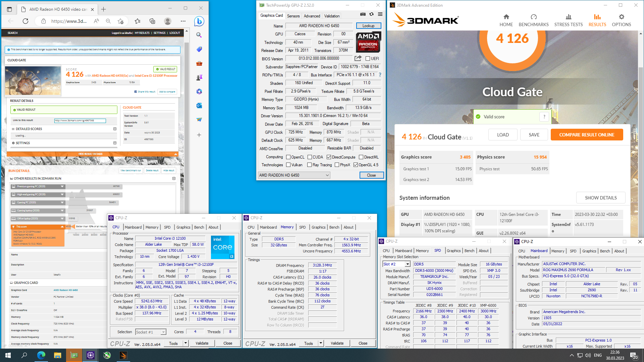Toggle PhysX checkbox in GPU-Z
The width and height of the screenshot is (644, 362).
[x=337, y=165]
